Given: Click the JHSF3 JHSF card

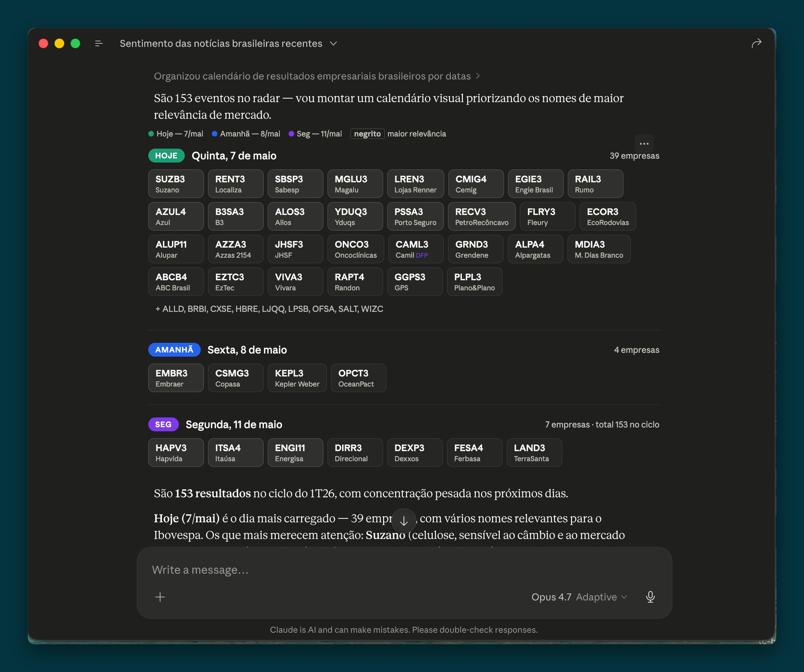Looking at the screenshot, I should pyautogui.click(x=295, y=249).
